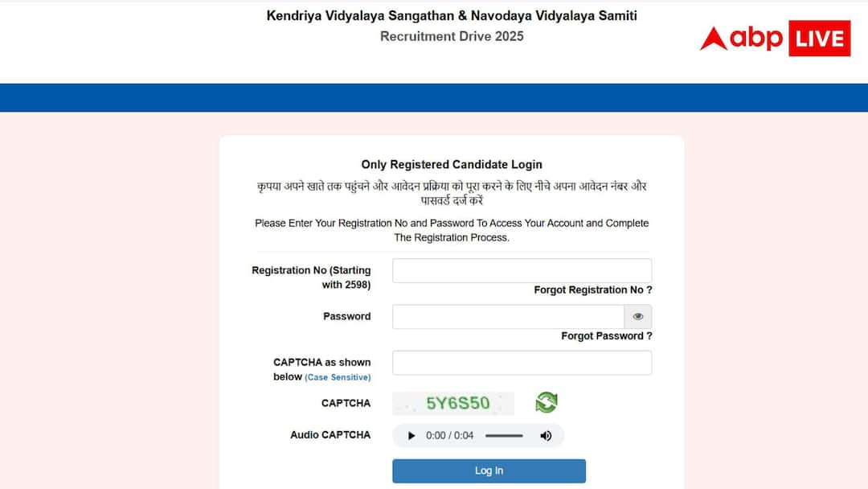Image resolution: width=868 pixels, height=489 pixels.
Task: Mute the audio CAPTCHA speaker icon
Action: (x=546, y=436)
